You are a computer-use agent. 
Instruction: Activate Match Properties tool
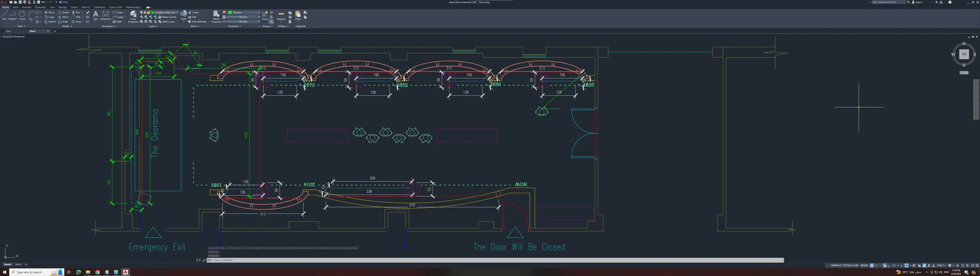tap(216, 16)
